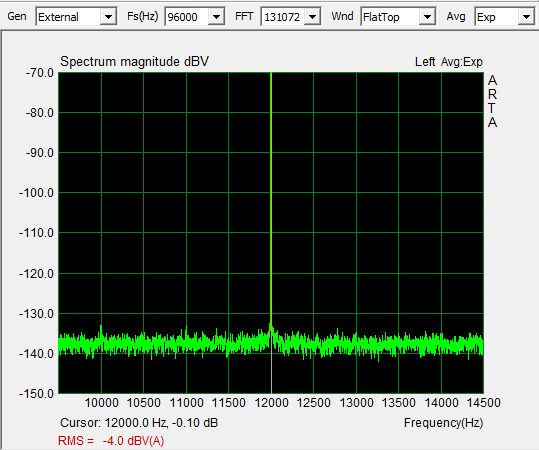Click the yellow cursor line at 12000 Hz
Screen dimensions: 539x450
point(271,206)
